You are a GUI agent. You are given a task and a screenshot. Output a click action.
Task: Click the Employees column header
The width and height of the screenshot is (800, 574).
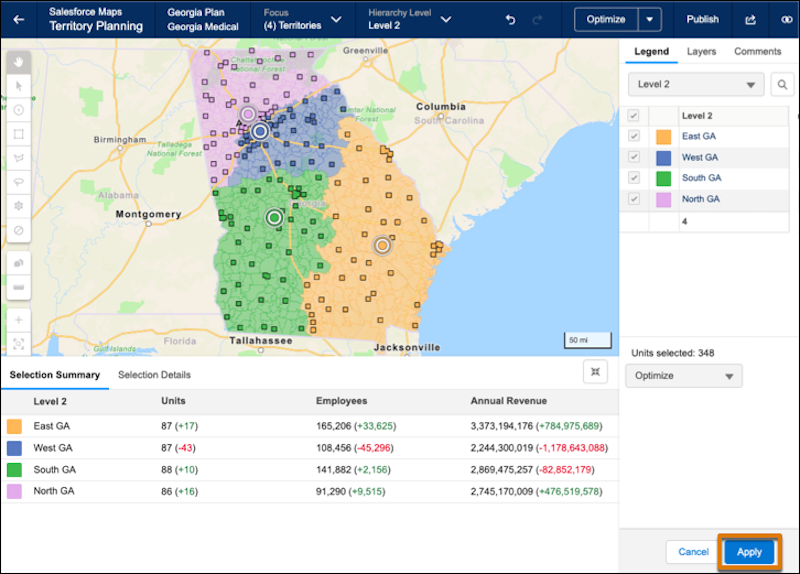(341, 401)
